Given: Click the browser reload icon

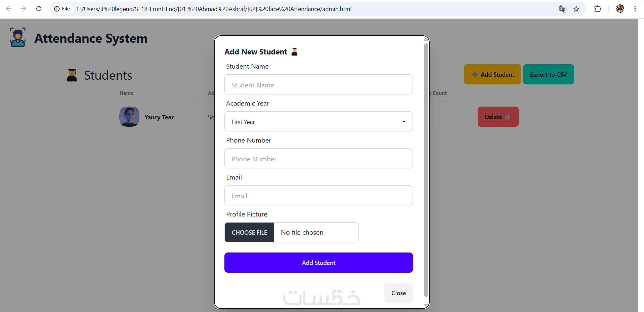Looking at the screenshot, I should [39, 9].
